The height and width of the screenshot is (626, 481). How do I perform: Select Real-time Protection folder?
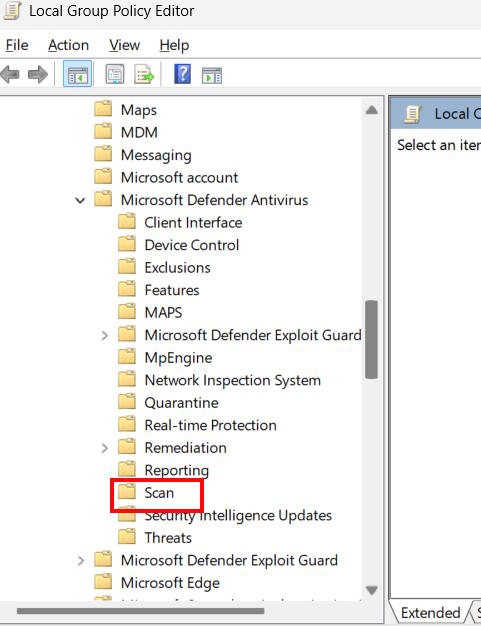[210, 426]
